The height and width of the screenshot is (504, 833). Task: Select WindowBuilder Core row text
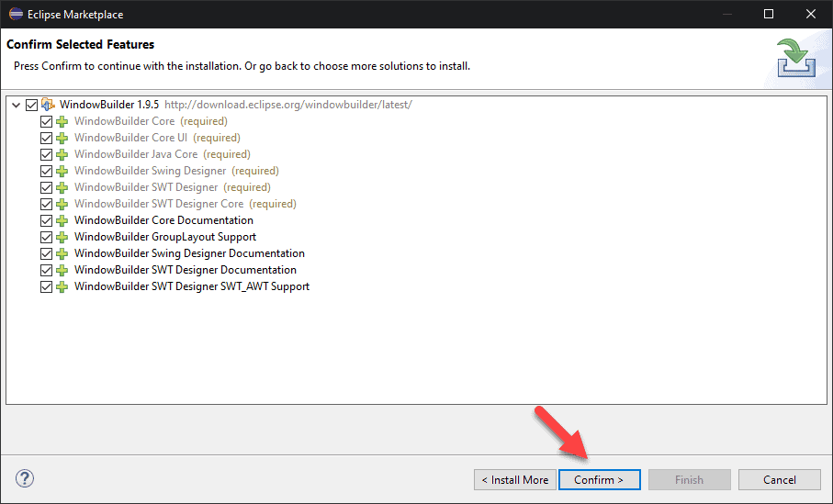(x=151, y=121)
